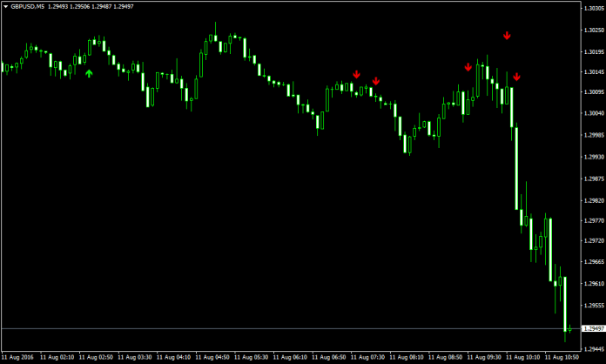606x364 pixels.
Task: Click the 1.30095 price scale label
Action: pyautogui.click(x=592, y=92)
